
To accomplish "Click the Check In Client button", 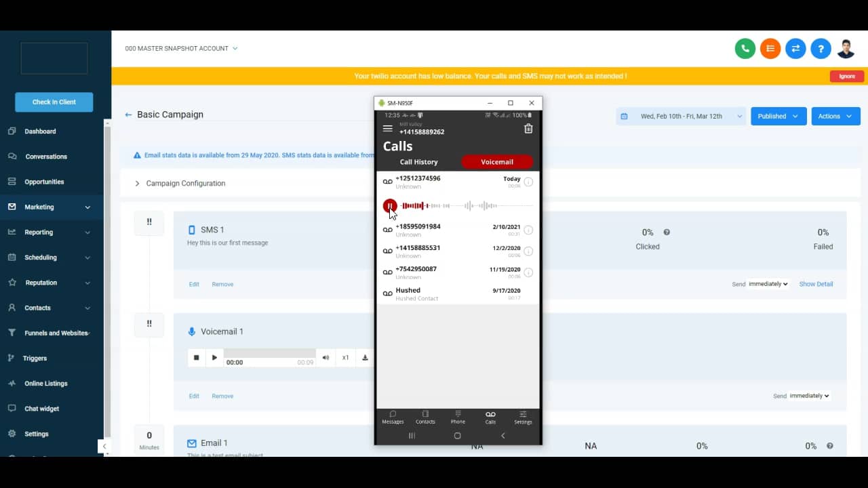I will point(54,102).
